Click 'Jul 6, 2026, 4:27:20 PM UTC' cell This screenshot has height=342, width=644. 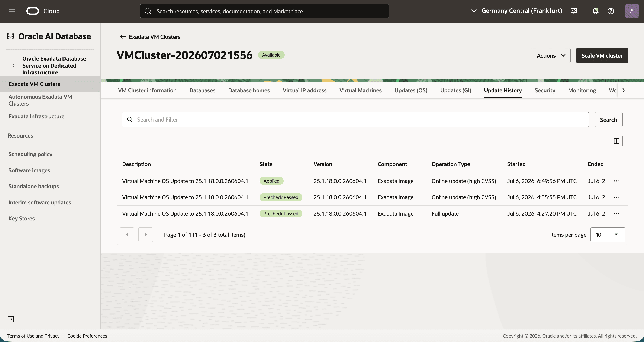(x=542, y=213)
